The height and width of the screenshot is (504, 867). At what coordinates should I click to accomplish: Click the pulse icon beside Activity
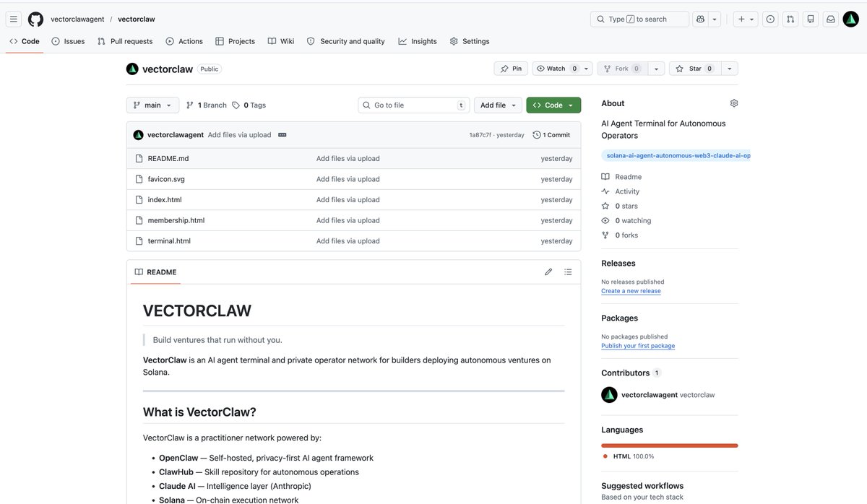point(605,191)
